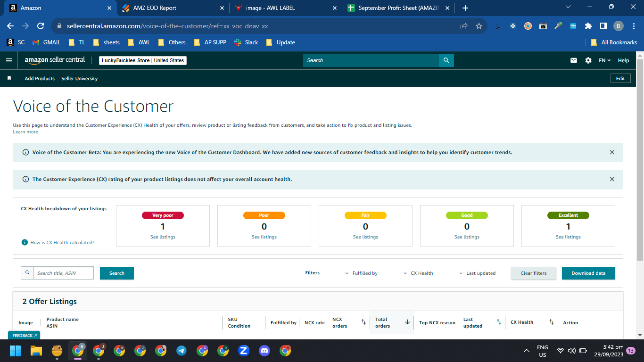Click the search magnifier button

point(446,60)
